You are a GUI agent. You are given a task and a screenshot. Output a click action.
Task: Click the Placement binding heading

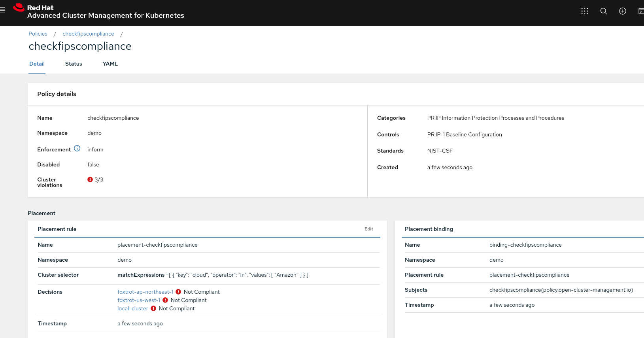(429, 229)
